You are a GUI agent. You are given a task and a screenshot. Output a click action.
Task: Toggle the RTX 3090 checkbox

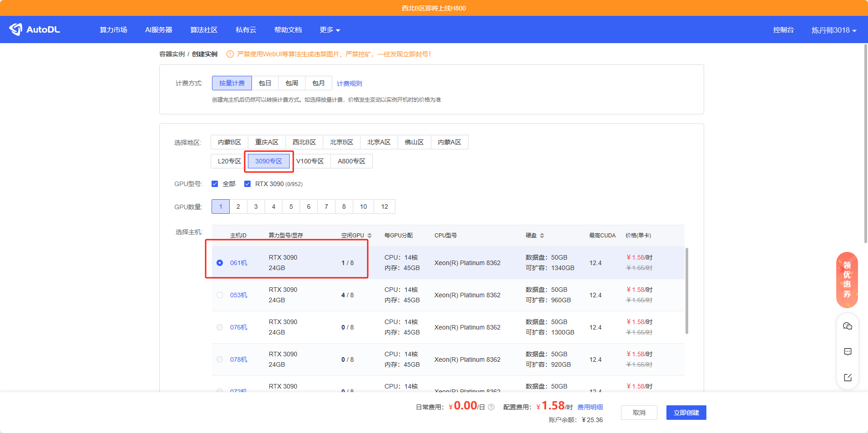tap(247, 184)
